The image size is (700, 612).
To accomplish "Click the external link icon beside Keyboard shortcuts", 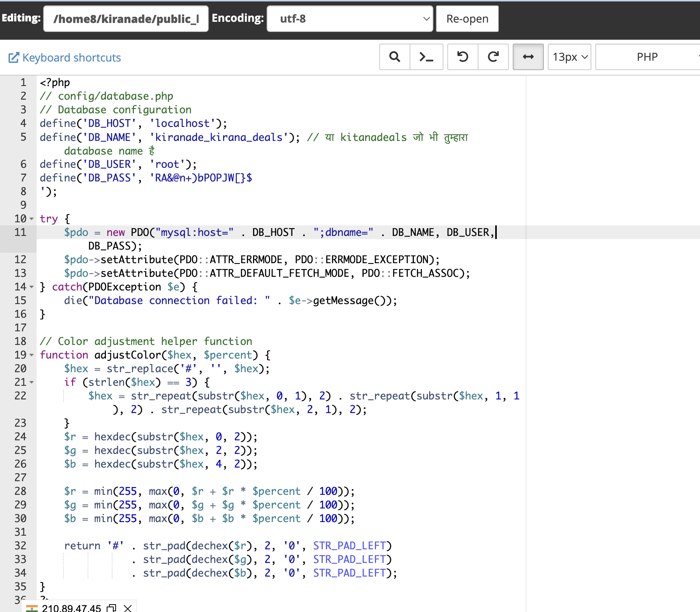I will [14, 58].
